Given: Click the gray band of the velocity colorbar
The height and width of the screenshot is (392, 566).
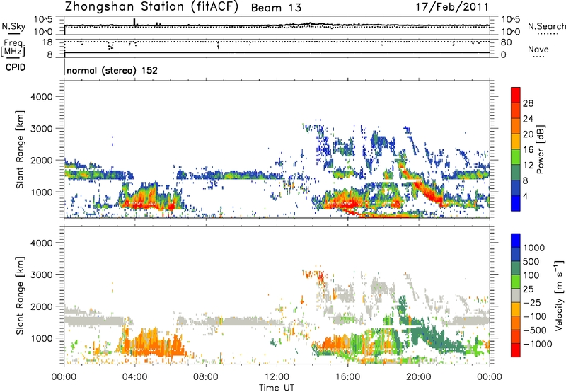Looking at the screenshot, I should [x=516, y=295].
